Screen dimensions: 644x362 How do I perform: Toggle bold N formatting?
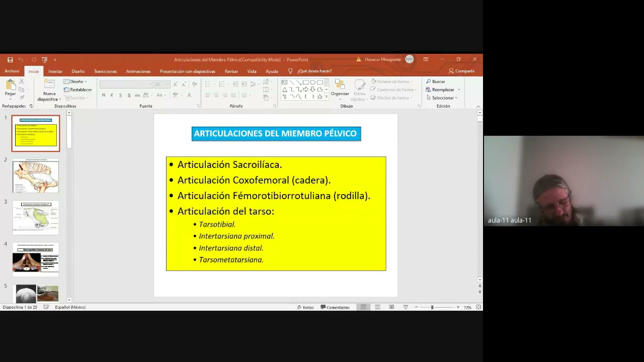pos(104,95)
